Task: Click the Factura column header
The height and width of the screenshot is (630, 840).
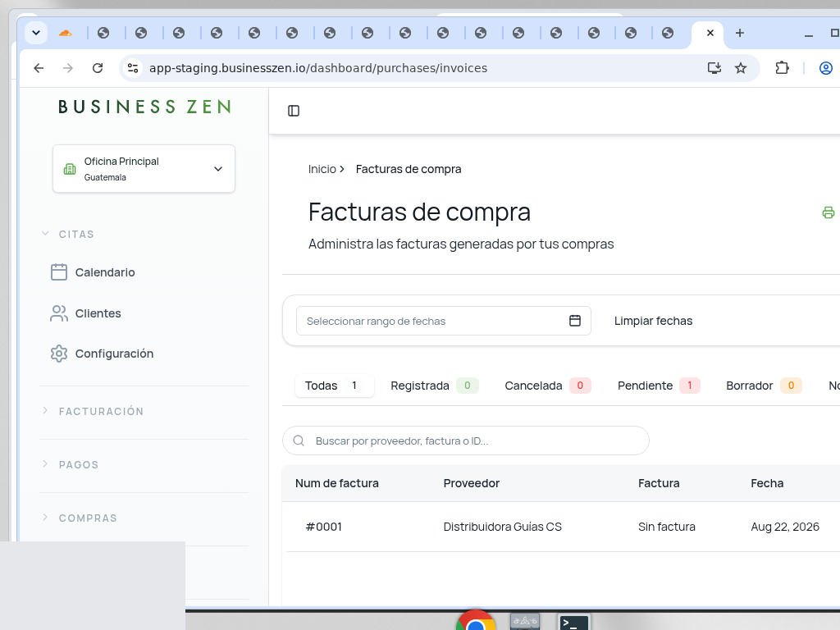Action: (x=659, y=483)
